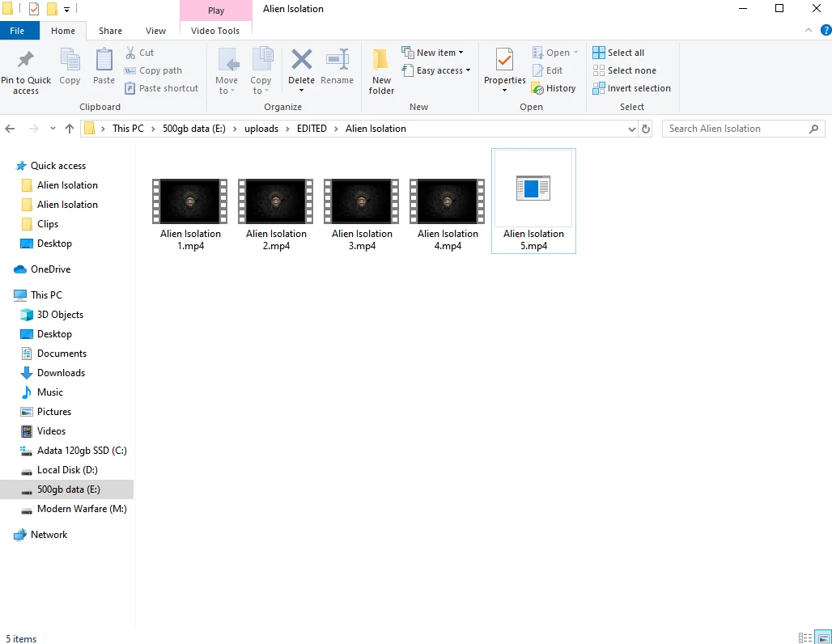Click uploads in the address path
The width and height of the screenshot is (832, 644).
pyautogui.click(x=261, y=129)
